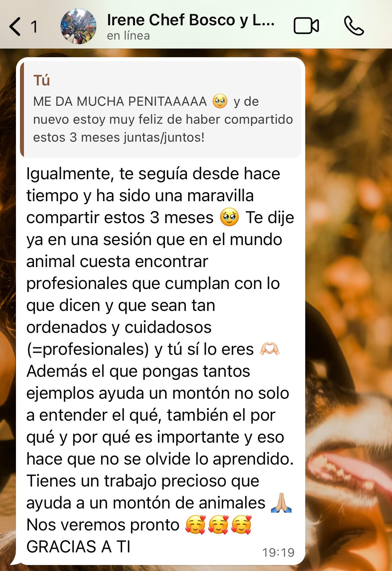Tap the first smiling hearts emoji after 'pronto'
The height and width of the screenshot is (571, 392).
point(196,525)
